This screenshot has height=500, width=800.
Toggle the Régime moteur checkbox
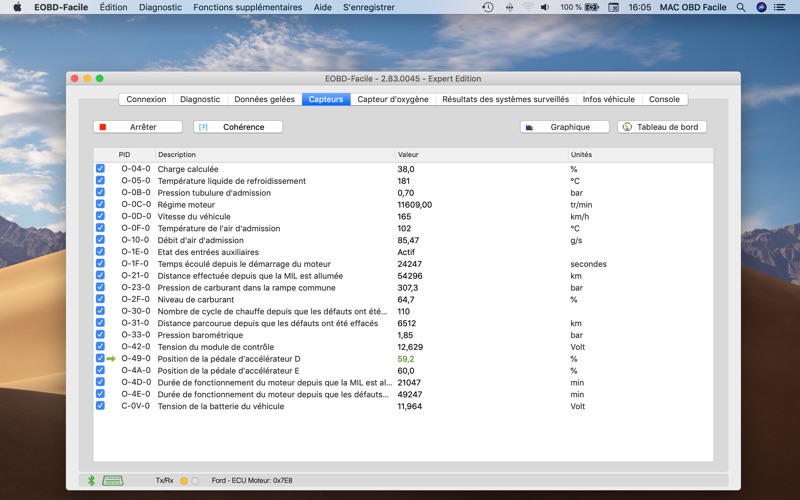click(100, 204)
